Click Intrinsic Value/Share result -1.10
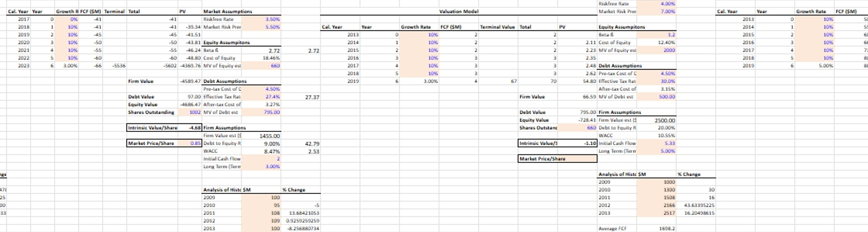The image size is (868, 232). tap(576, 143)
